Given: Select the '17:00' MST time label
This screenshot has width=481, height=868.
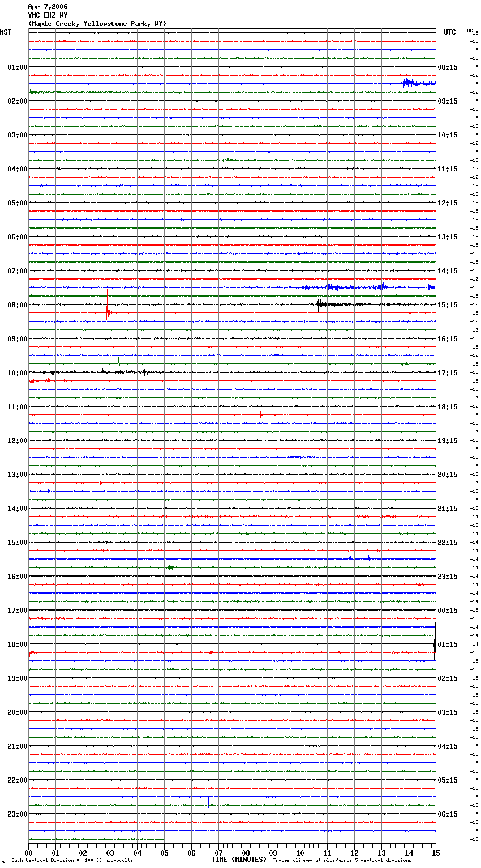Looking at the screenshot, I should (x=18, y=611).
